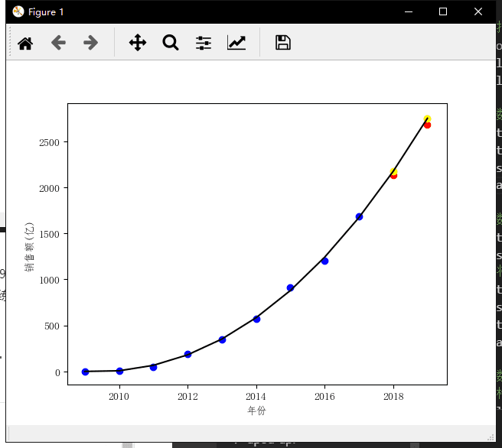Activate the Pan axes tool
Image resolution: width=502 pixels, height=448 pixels.
pos(138,43)
